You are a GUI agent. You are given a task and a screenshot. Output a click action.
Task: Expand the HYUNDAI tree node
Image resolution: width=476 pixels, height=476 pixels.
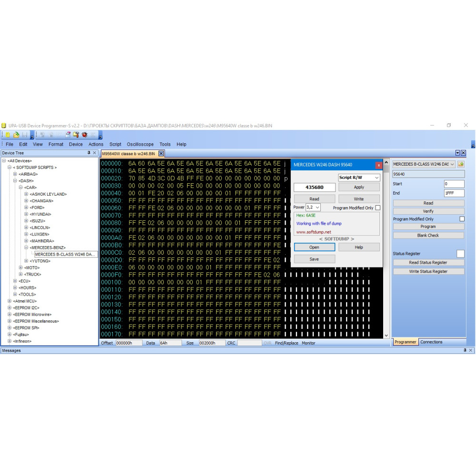[x=26, y=214]
